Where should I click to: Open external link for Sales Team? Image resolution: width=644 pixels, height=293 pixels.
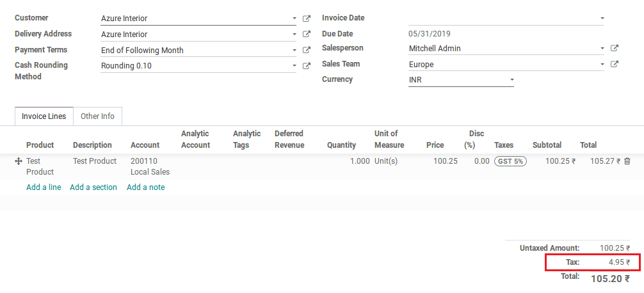(x=614, y=64)
